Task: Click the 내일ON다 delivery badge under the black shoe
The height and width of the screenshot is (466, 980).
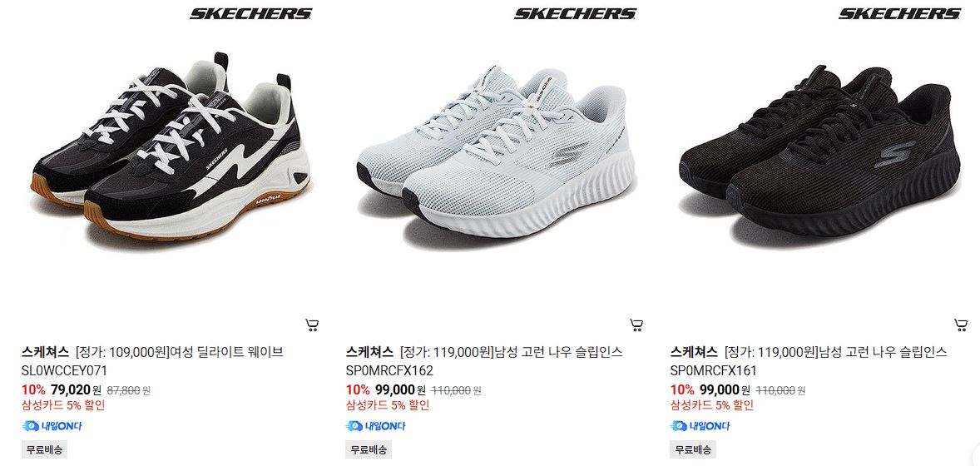Action: (700, 426)
